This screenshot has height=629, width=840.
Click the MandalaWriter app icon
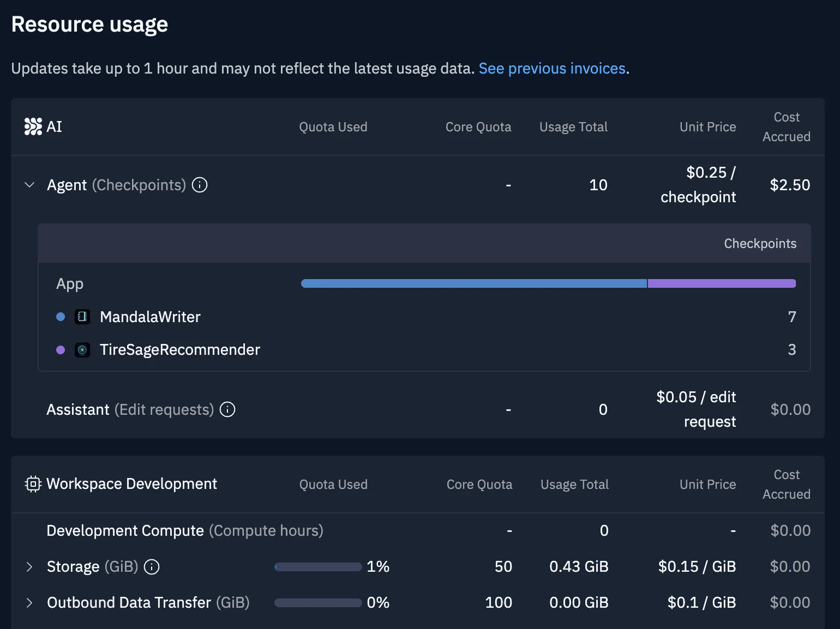82,317
